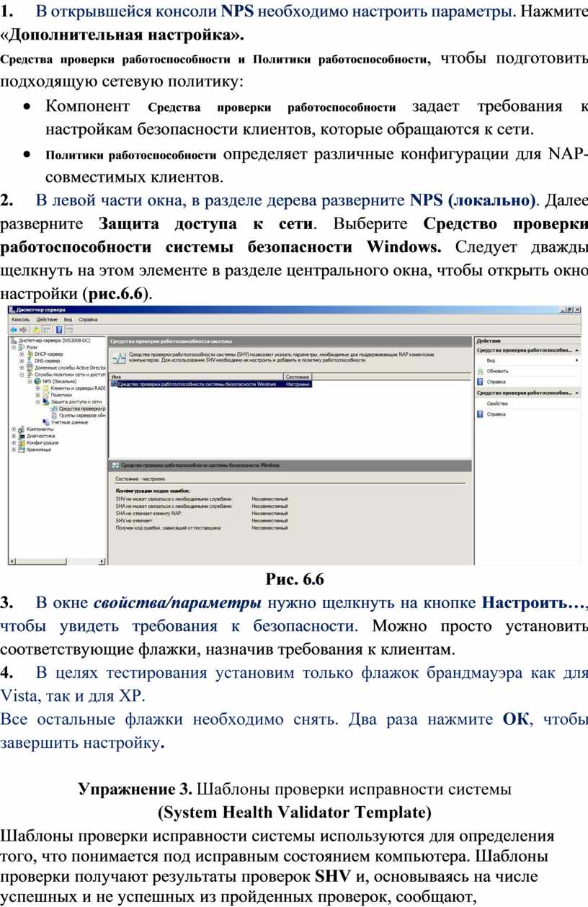Screen dimensions: 588x907
Task: Click the icon of the Windows SHV list row
Action: (x=114, y=385)
